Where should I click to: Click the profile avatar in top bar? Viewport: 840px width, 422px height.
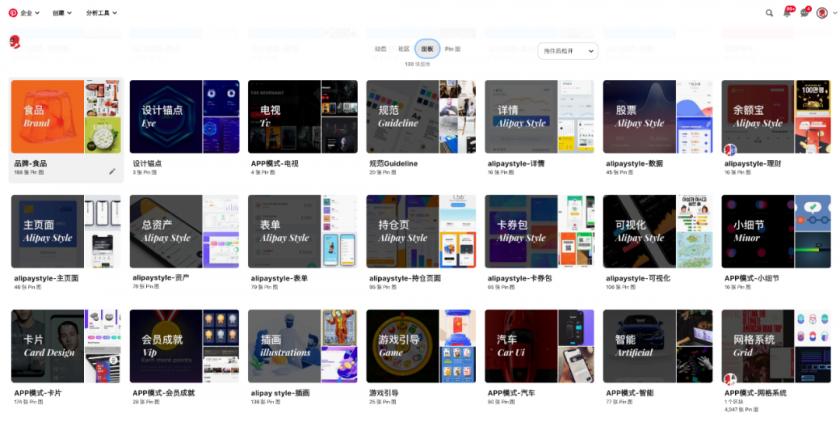coord(822,13)
